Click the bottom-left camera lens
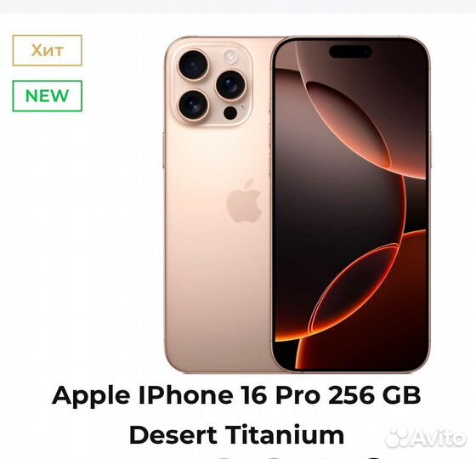Image resolution: width=476 pixels, height=459 pixels. 193,105
